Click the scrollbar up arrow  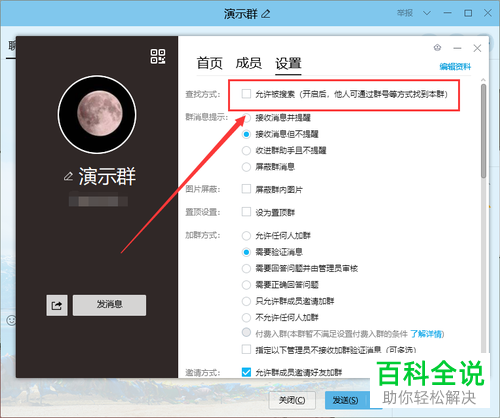click(483, 80)
